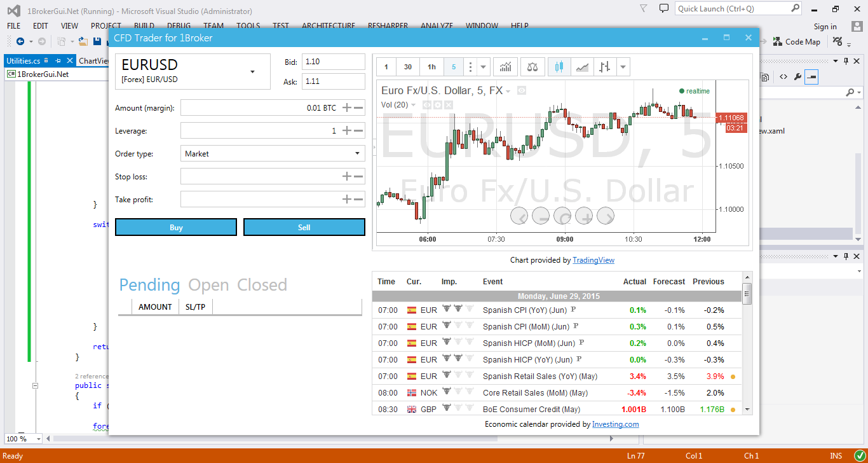Open the more time intervals dropdown
868x463 pixels.
pyautogui.click(x=484, y=67)
